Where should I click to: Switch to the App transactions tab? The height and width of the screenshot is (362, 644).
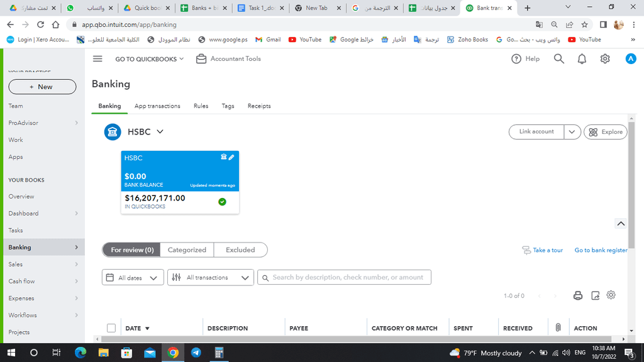click(157, 106)
